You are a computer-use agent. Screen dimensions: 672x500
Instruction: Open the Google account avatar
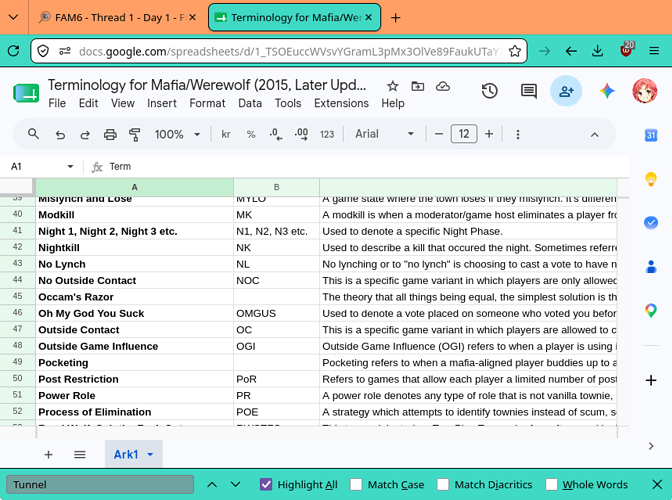tap(645, 91)
